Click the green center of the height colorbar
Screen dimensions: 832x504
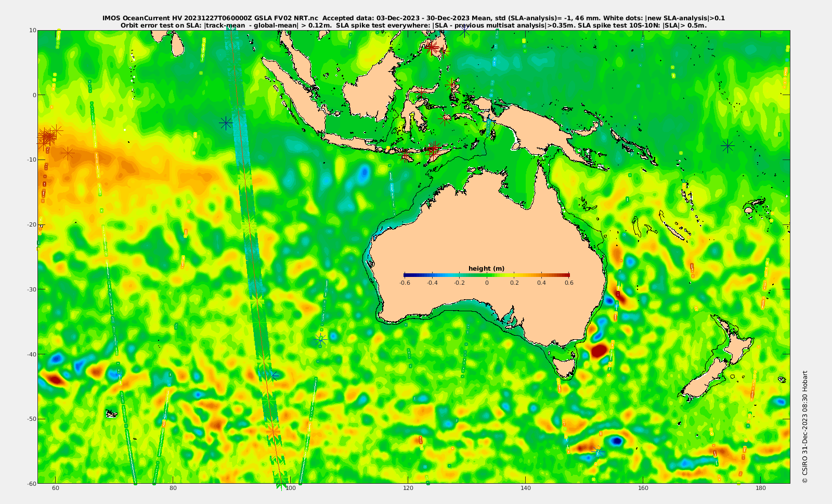[487, 275]
